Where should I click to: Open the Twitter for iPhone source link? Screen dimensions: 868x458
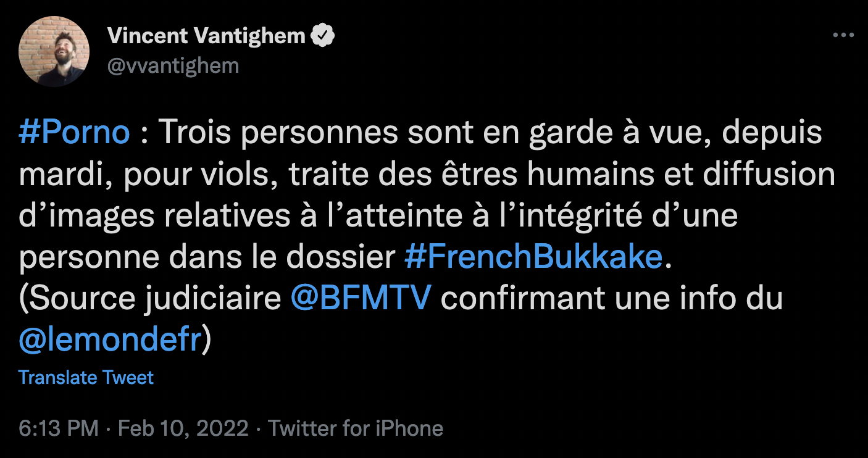point(356,428)
